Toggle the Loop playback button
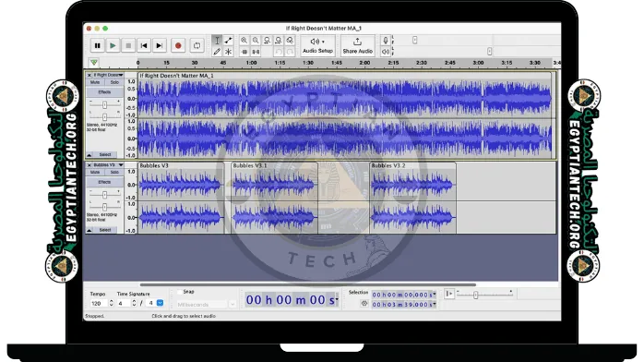644x362 pixels. pos(197,45)
